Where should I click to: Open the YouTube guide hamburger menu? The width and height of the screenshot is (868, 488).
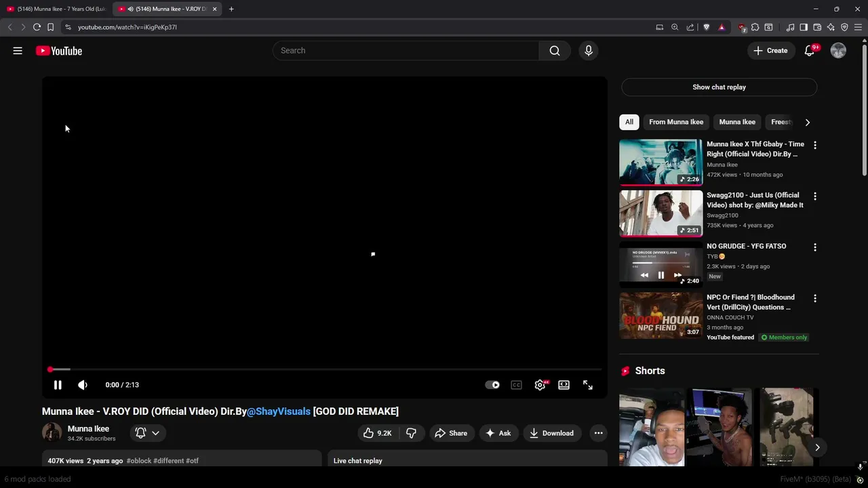18,51
